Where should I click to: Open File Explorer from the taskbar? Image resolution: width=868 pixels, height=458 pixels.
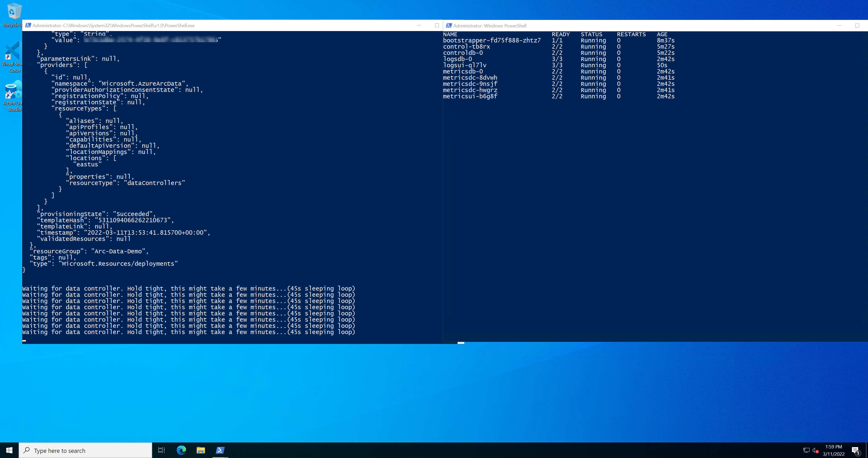click(201, 450)
